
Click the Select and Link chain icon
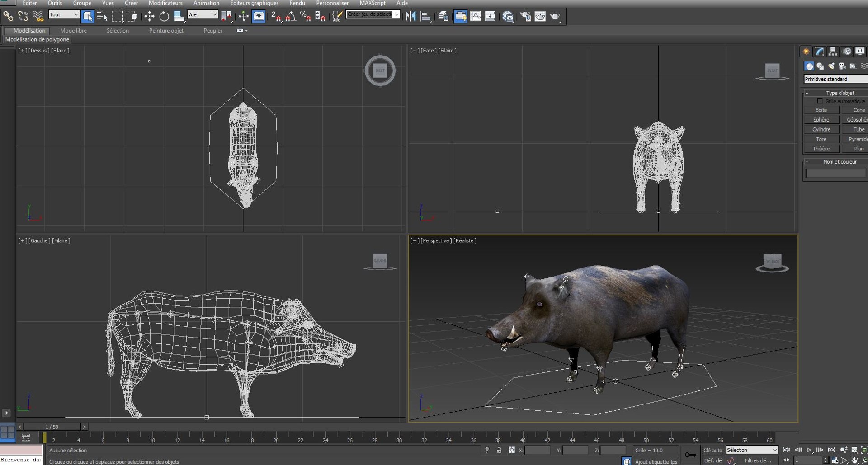[x=8, y=16]
